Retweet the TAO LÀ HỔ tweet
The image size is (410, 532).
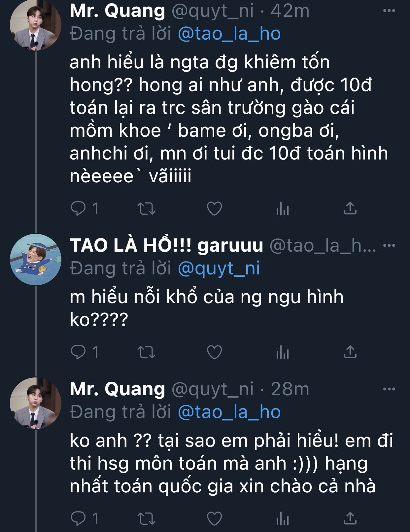[x=146, y=352]
